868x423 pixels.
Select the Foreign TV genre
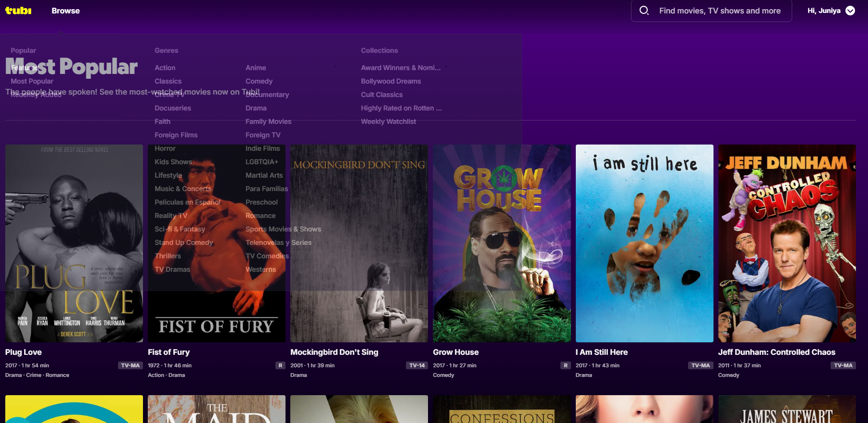263,135
